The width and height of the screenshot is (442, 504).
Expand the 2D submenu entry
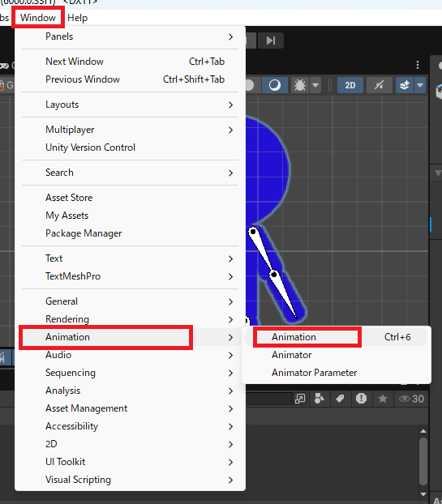click(130, 444)
